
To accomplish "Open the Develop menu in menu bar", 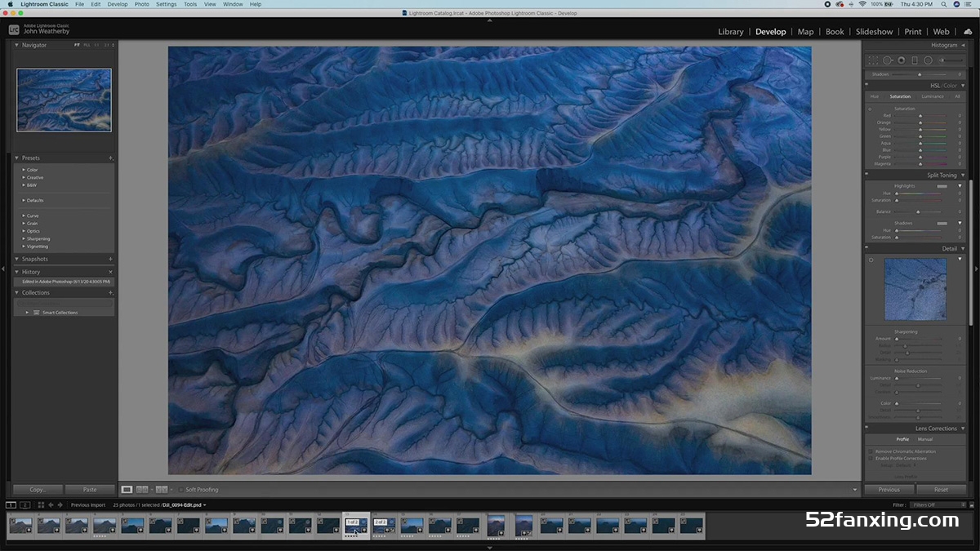I will tap(118, 4).
